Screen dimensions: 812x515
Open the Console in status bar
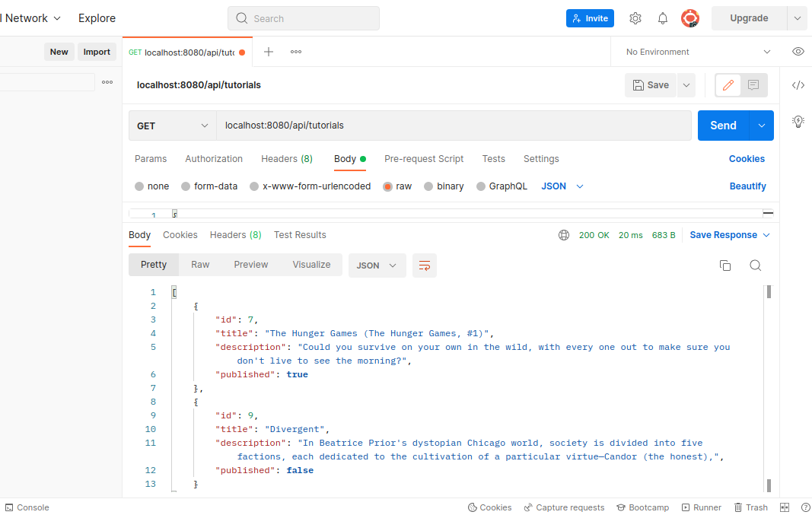point(27,507)
